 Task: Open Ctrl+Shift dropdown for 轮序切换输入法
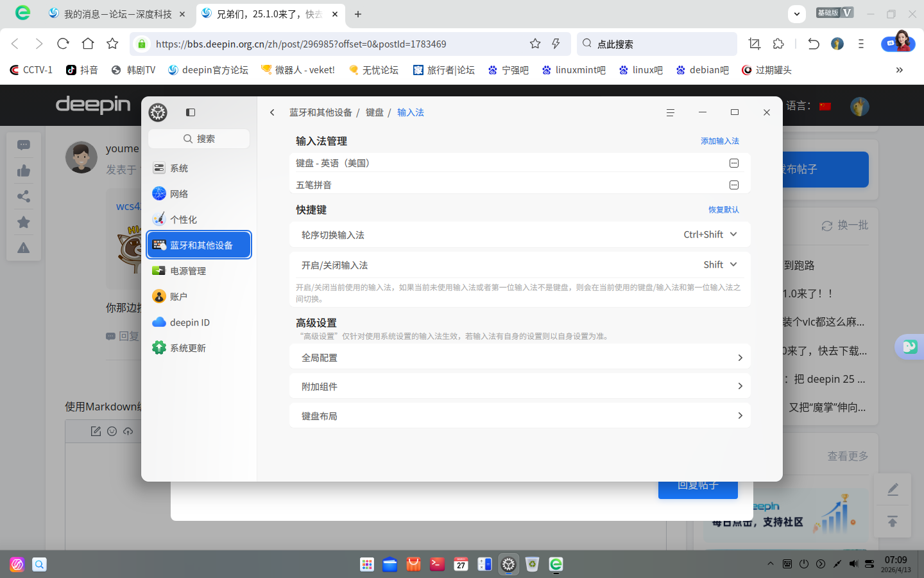click(710, 234)
